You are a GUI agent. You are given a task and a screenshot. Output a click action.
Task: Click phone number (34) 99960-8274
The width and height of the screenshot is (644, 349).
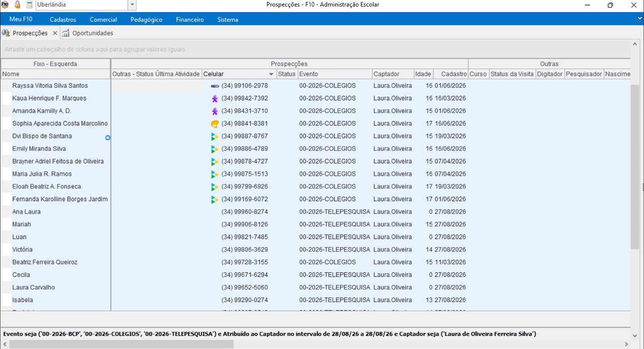[x=245, y=212]
